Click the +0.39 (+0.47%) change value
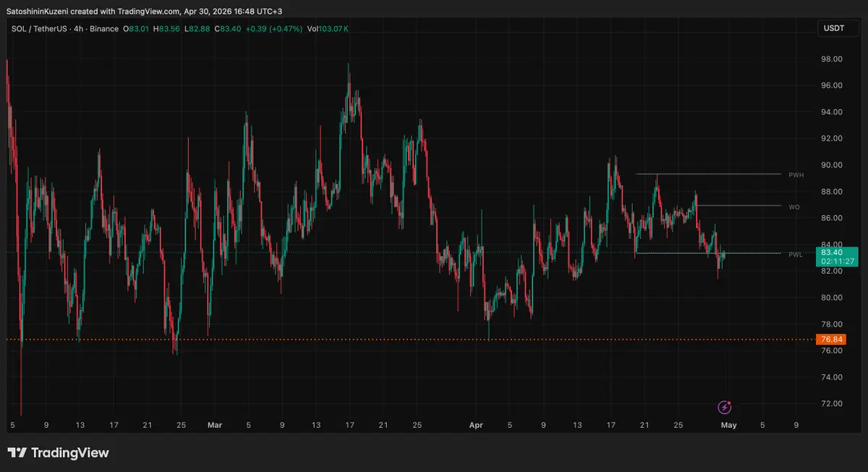Image resolution: width=868 pixels, height=472 pixels. [273, 29]
